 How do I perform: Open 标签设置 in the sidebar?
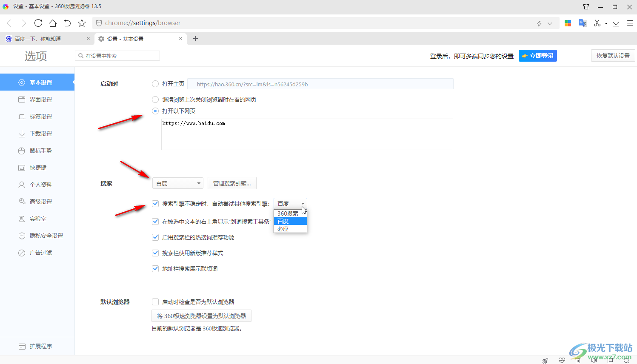(37, 117)
